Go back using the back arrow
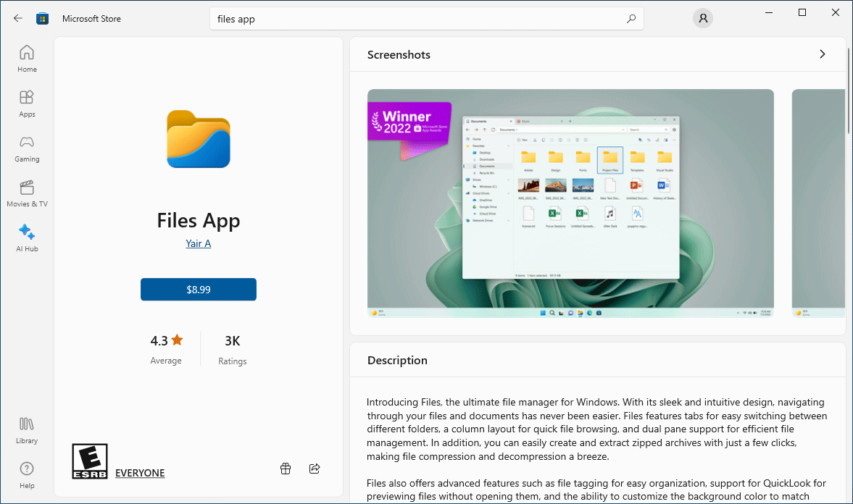The height and width of the screenshot is (504, 853). [18, 19]
